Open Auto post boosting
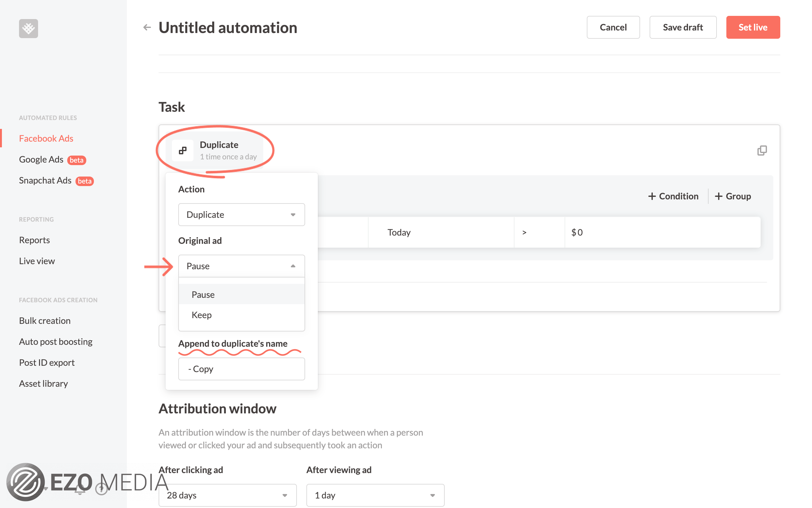 56,341
